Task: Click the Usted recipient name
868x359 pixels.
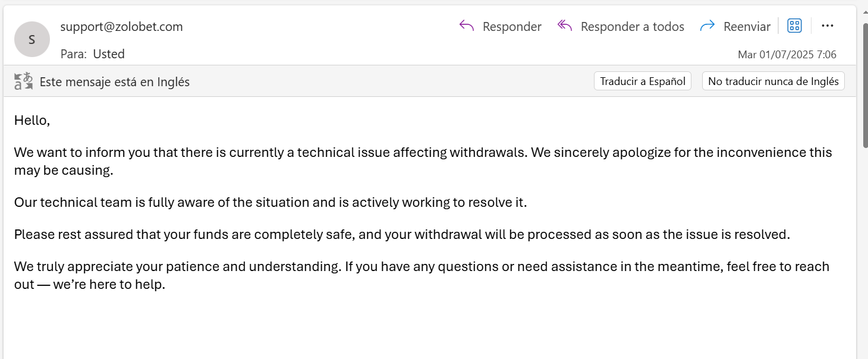Action: 109,54
